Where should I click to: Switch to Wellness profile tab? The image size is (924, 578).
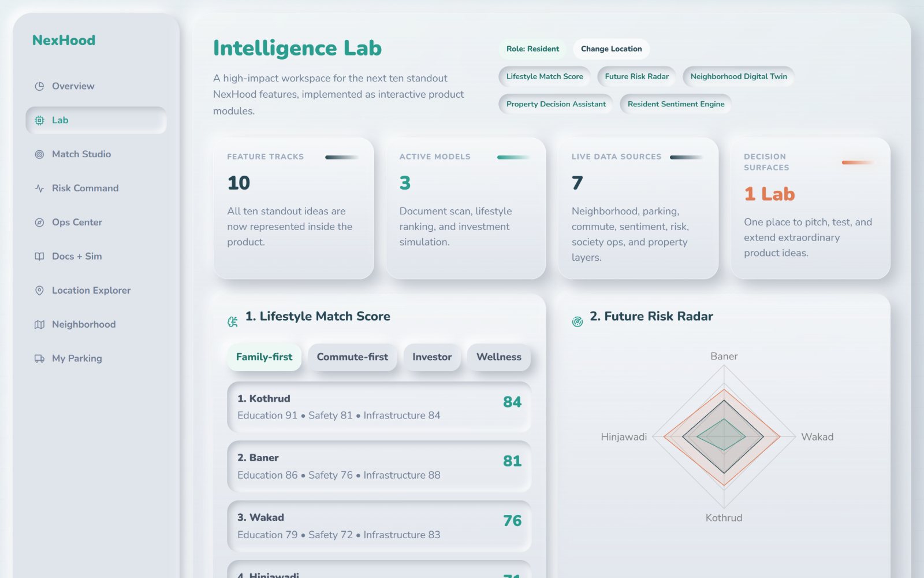pos(499,357)
